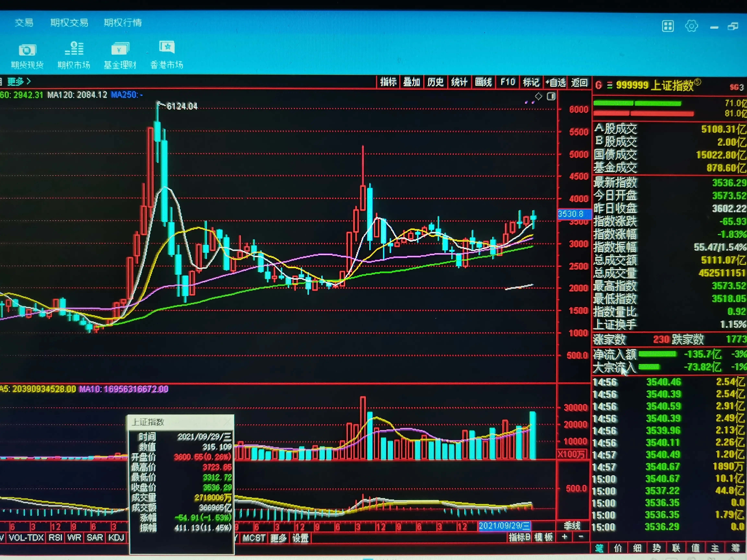Open the settings gear icon
The height and width of the screenshot is (560, 747).
pyautogui.click(x=691, y=26)
